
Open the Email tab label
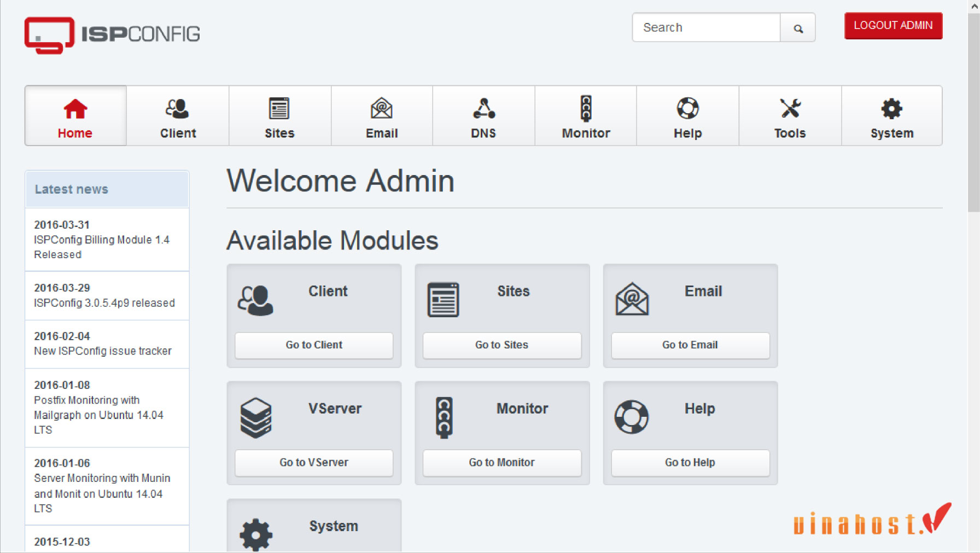point(382,133)
